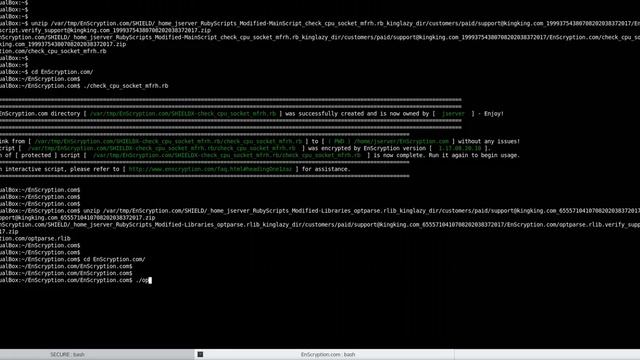The height and width of the screenshot is (360, 640).
Task: Click the 'Enjoy!' text in the output
Action: click(494, 113)
